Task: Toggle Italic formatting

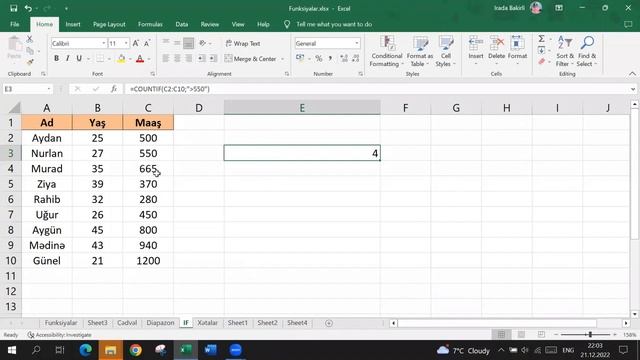Action: coord(67,59)
